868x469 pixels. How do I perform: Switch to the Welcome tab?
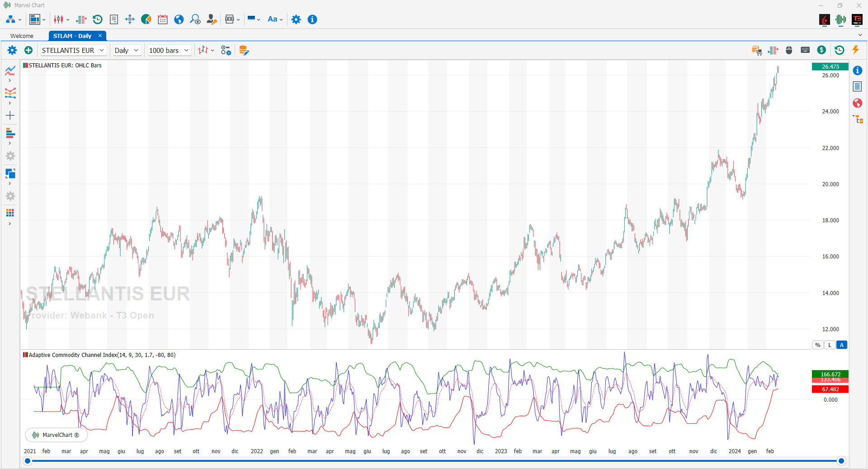coord(22,36)
